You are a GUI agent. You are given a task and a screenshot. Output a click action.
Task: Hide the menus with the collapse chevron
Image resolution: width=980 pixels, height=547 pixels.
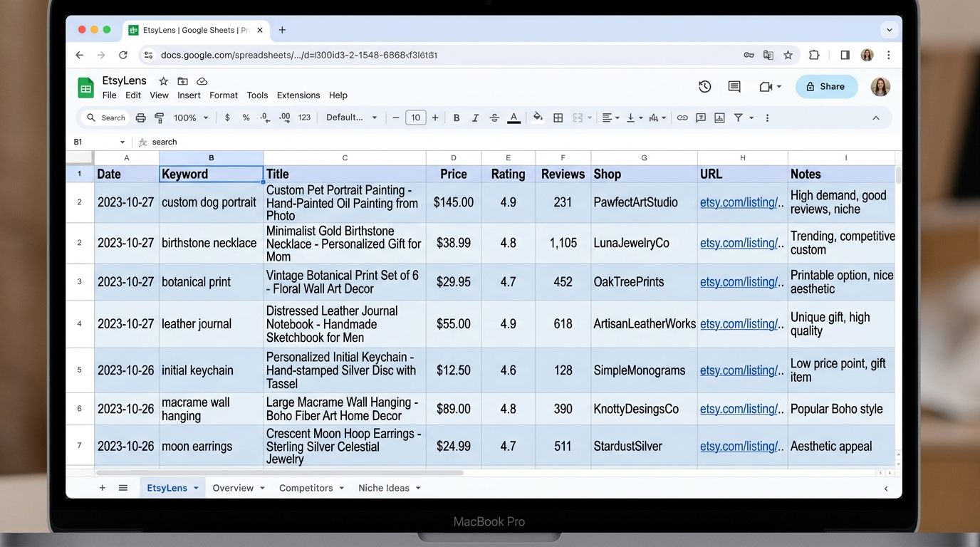876,118
